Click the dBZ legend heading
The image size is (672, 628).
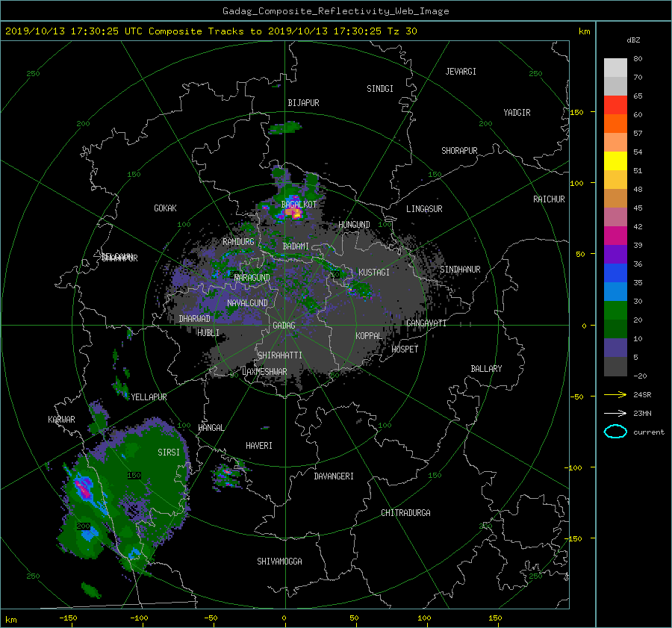633,40
